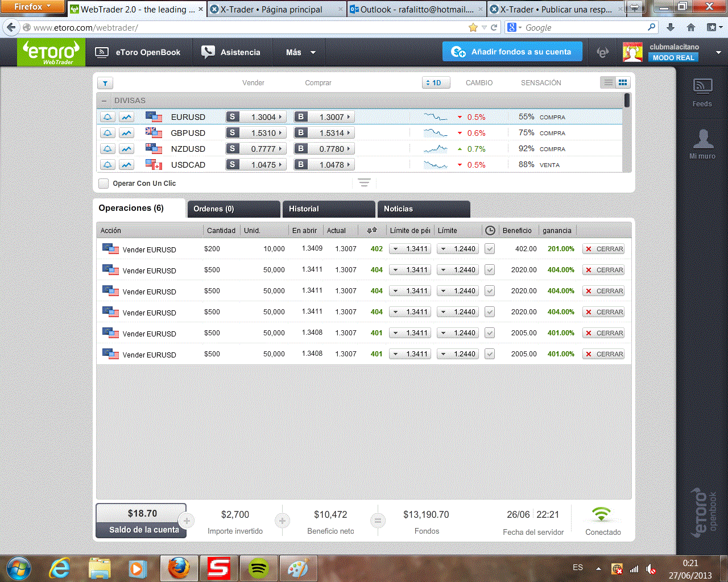This screenshot has width=728, height=582.
Task: Open limit dropdown 1.2440 on $200 row
Action: pyautogui.click(x=458, y=249)
